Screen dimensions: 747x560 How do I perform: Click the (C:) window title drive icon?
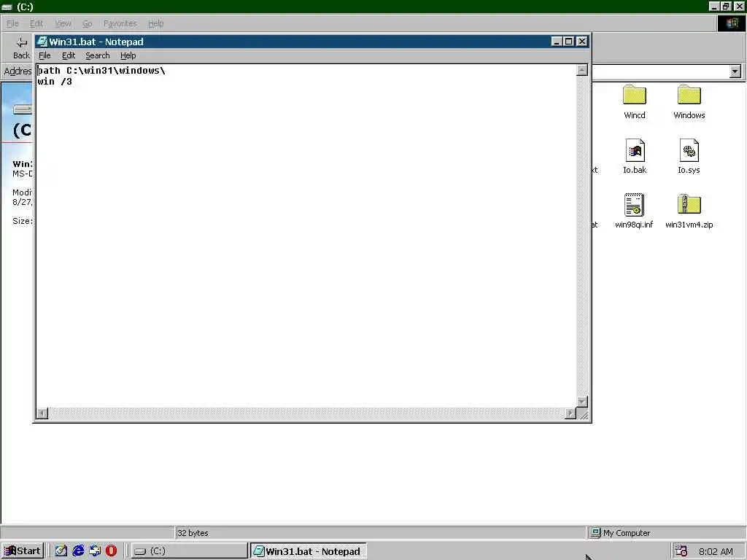pos(7,7)
